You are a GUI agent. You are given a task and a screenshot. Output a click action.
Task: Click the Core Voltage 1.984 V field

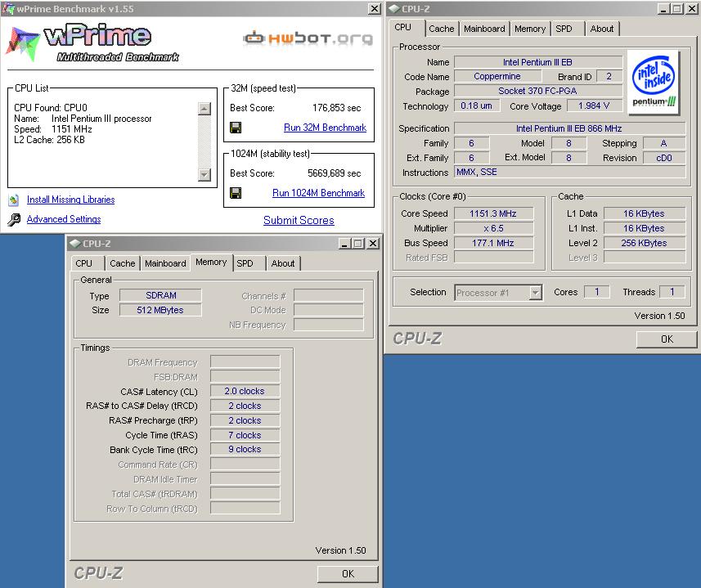[594, 105]
